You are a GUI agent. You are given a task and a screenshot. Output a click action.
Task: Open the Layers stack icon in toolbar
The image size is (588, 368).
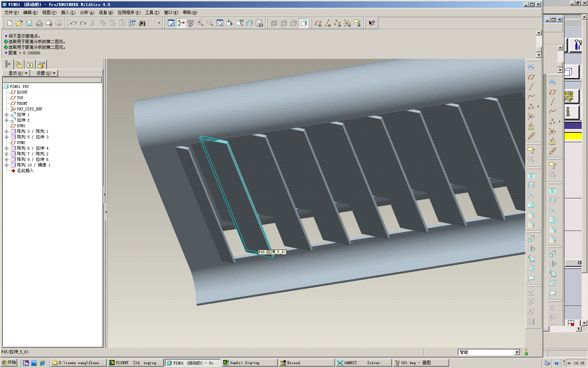tap(250, 23)
